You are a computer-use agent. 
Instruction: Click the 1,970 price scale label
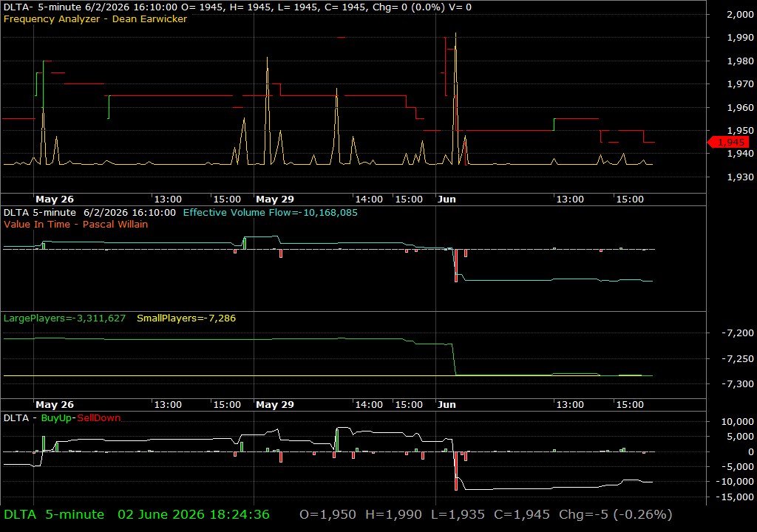(x=740, y=84)
